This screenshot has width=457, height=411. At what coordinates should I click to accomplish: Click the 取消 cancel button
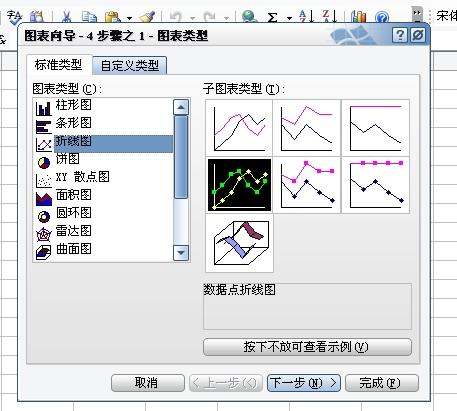pos(148,383)
